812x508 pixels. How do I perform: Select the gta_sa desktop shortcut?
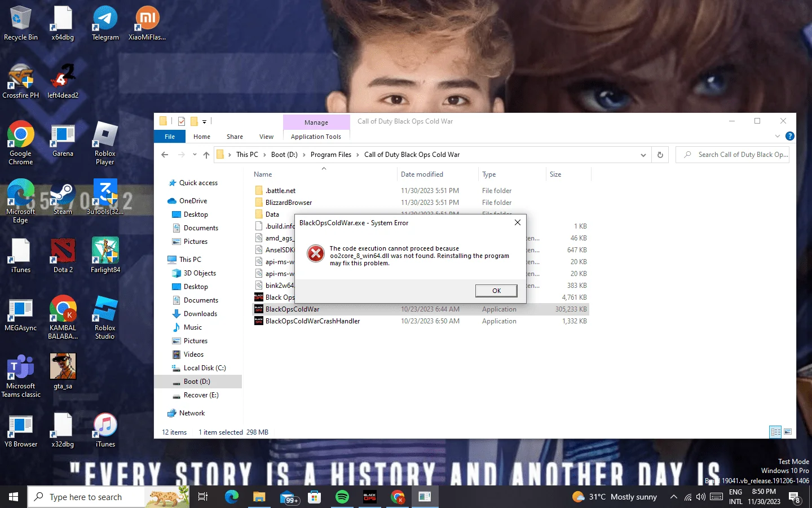pyautogui.click(x=63, y=372)
